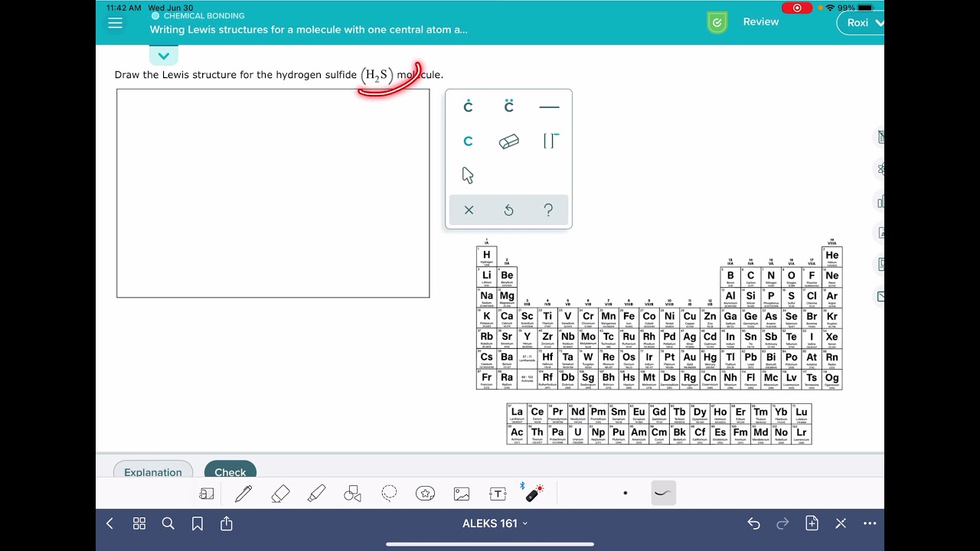Screen dimensions: 980x551
Task: Choose the curved stroke style
Action: pyautogui.click(x=664, y=494)
